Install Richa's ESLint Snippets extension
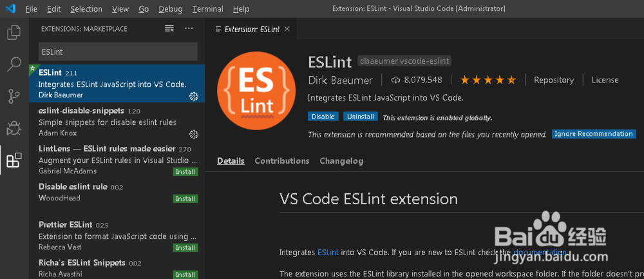Image resolution: width=644 pixels, height=279 pixels. coord(185,274)
